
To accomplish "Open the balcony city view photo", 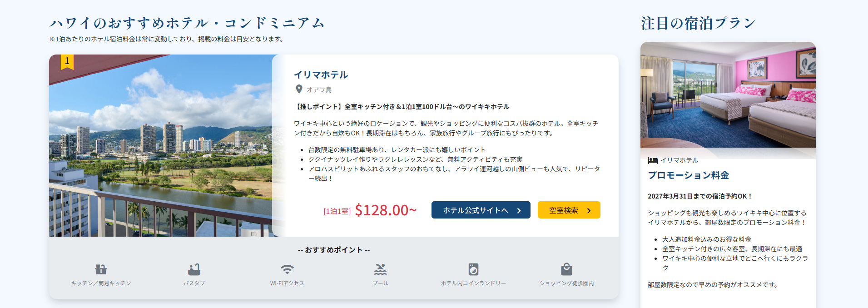I will tap(160, 145).
